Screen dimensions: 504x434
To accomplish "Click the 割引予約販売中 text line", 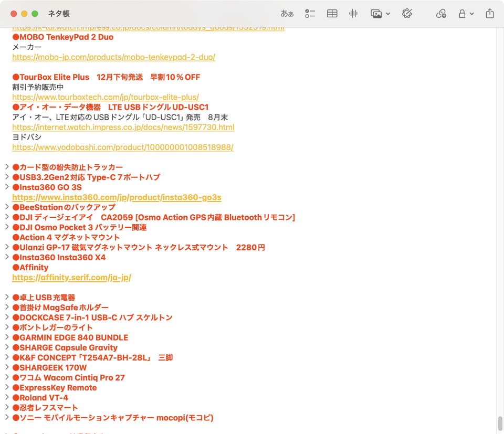I will [38, 87].
